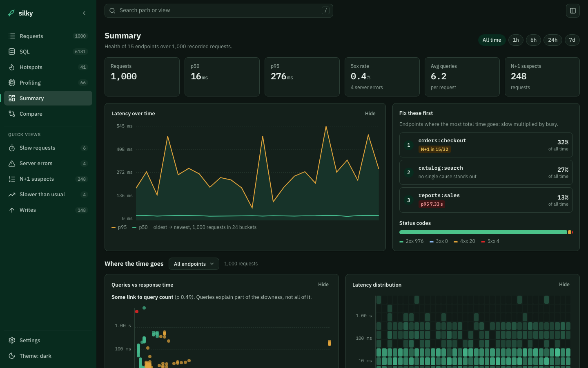Click the 5xx rate 0.4% card
Image resolution: width=588 pixels, height=368 pixels.
(x=382, y=77)
